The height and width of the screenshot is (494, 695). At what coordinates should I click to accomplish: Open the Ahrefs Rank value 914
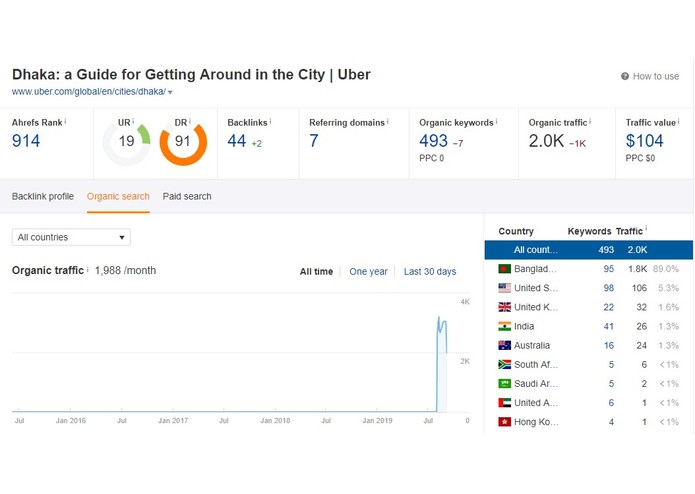click(x=26, y=141)
